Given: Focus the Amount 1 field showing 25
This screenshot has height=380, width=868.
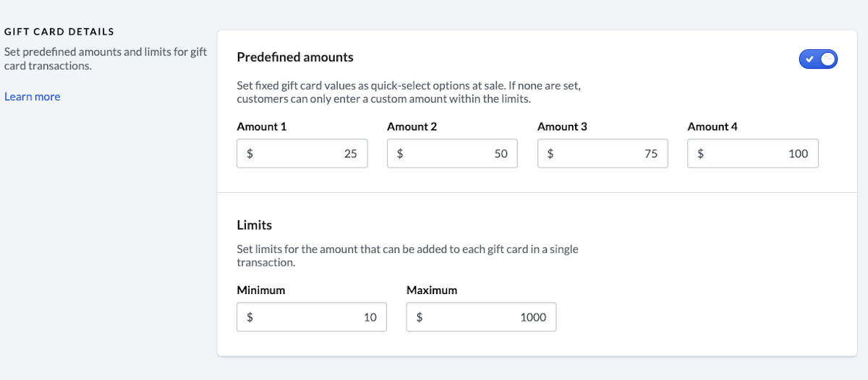Looking at the screenshot, I should (x=302, y=153).
